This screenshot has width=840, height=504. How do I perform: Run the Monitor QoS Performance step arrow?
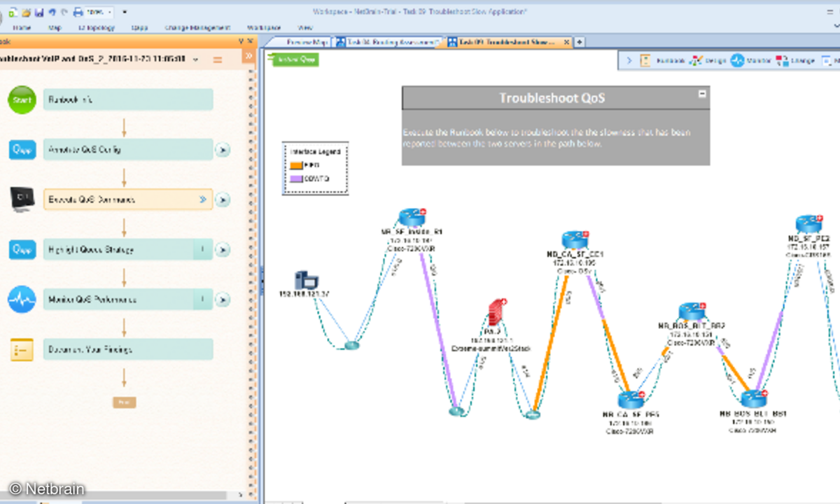223,300
